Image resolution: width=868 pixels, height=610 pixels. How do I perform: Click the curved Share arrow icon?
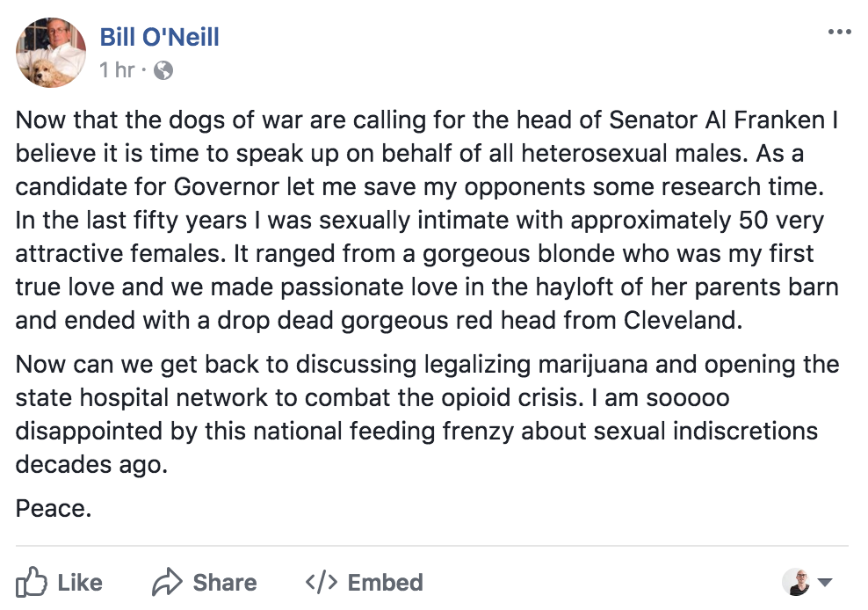167,582
